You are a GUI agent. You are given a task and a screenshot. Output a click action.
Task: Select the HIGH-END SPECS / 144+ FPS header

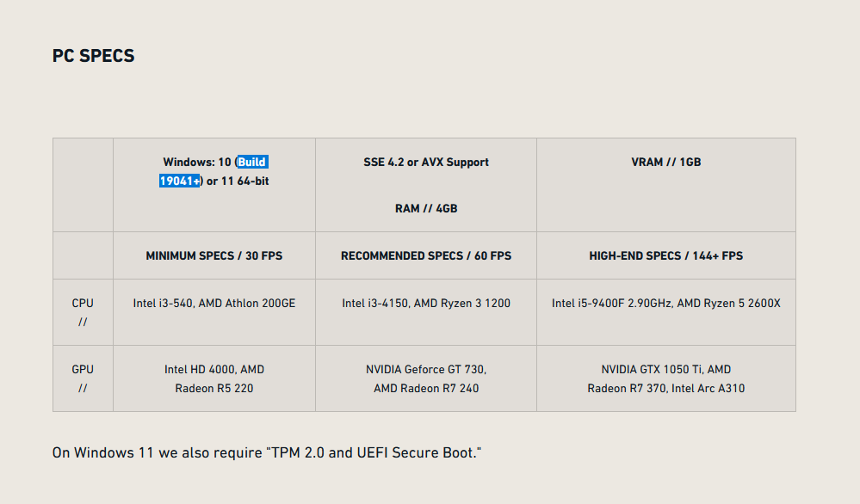pos(665,255)
